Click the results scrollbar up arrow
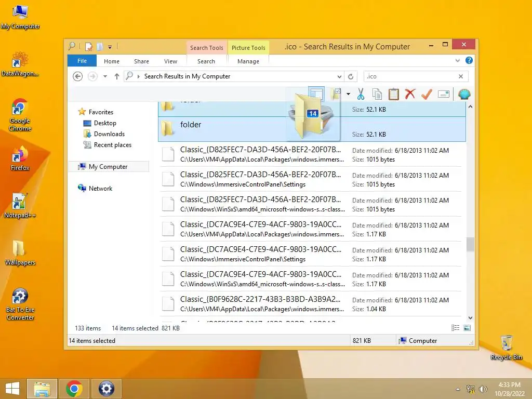The height and width of the screenshot is (399, 532). [x=470, y=107]
